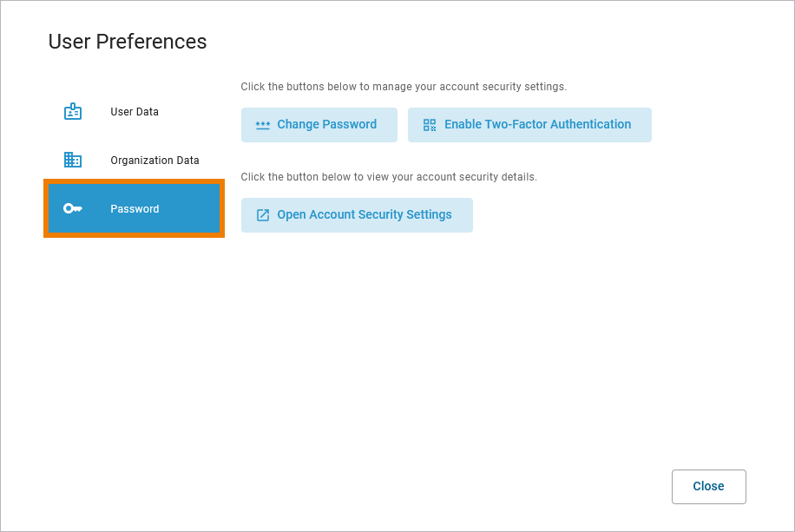Open the Organization Data tab

154,161
